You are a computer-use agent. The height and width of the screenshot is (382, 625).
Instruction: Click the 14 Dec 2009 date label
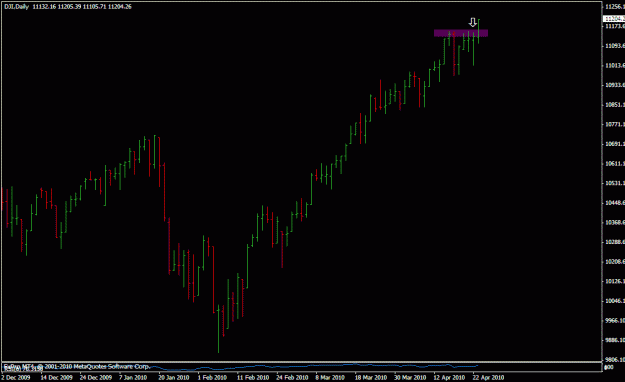(57, 377)
